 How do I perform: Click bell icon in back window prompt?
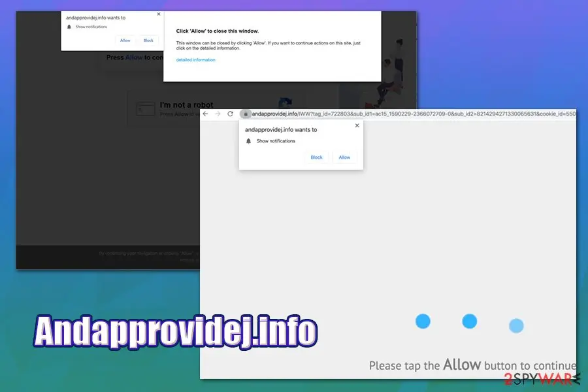point(69,27)
